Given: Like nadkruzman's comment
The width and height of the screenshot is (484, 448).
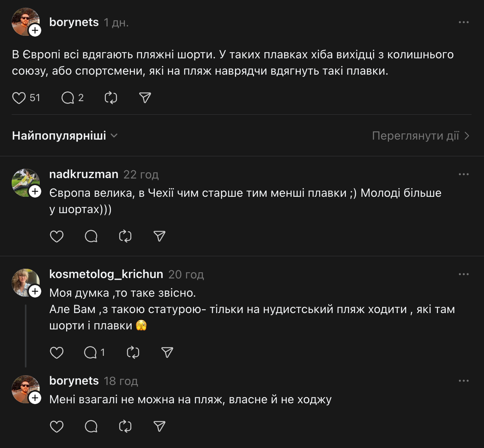Looking at the screenshot, I should pos(57,236).
